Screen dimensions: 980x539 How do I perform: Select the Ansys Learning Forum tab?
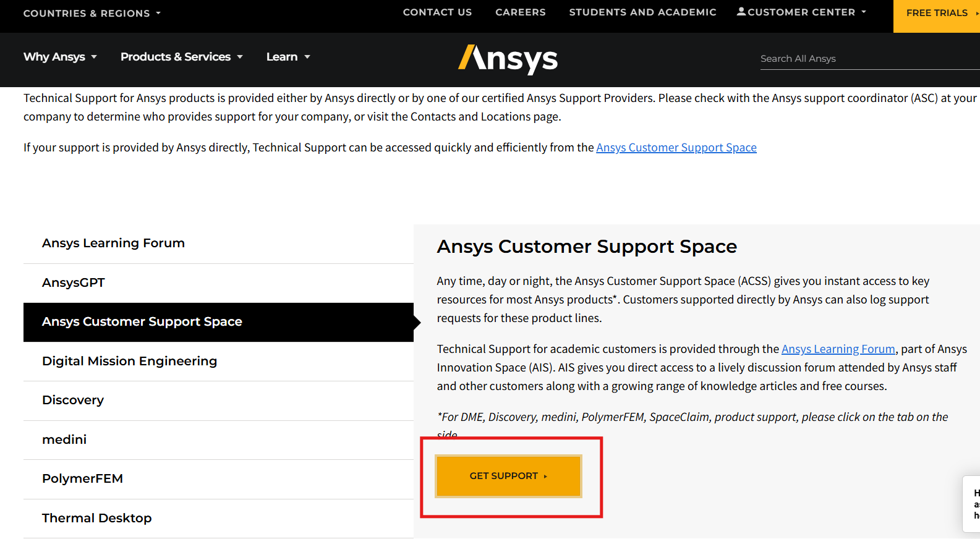coord(113,244)
